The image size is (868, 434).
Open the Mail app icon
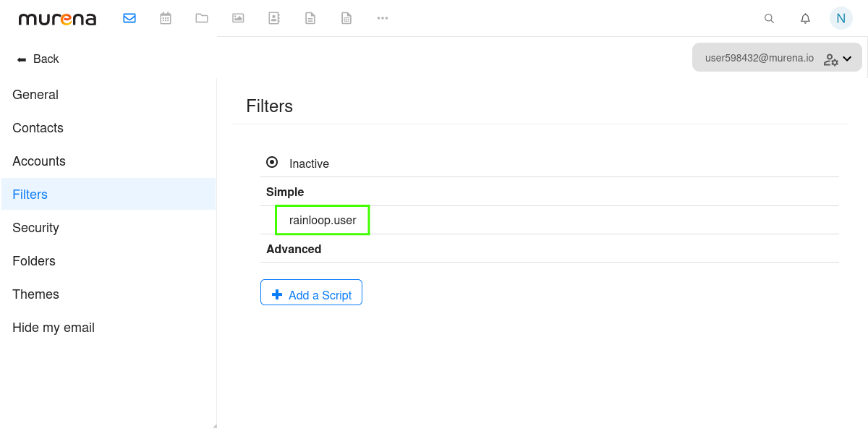pos(129,18)
